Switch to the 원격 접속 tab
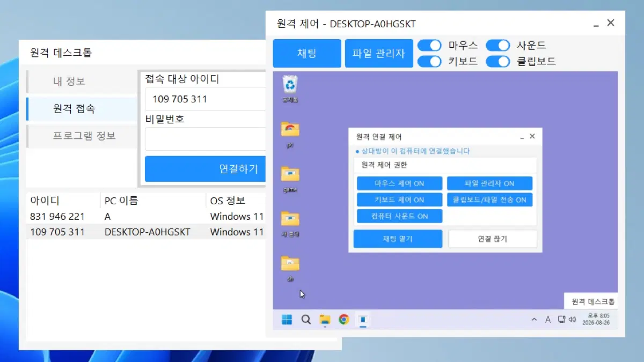 coord(82,109)
